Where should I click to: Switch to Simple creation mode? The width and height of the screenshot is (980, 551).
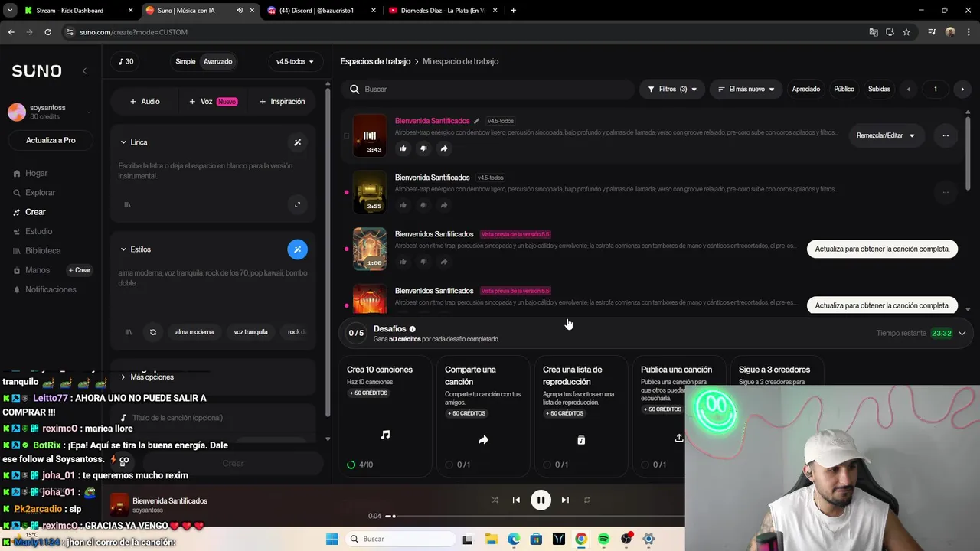[x=185, y=61]
